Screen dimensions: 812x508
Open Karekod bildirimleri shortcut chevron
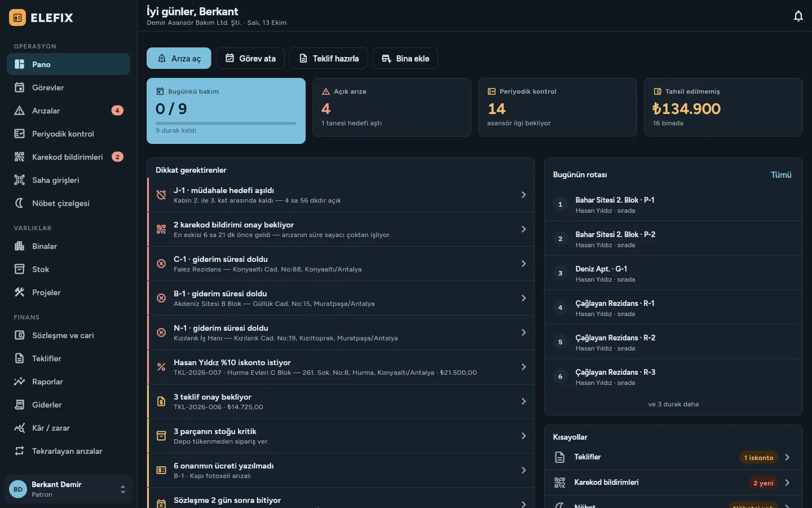click(787, 483)
